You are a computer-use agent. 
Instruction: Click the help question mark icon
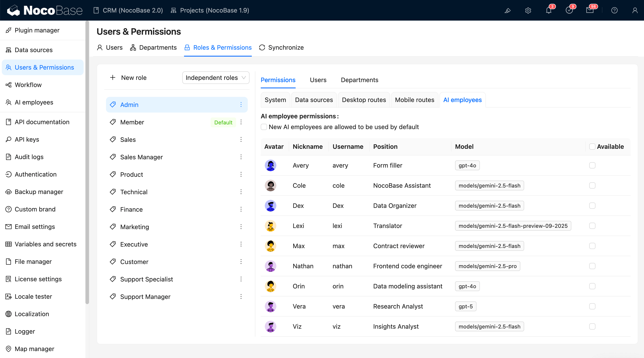click(x=614, y=10)
